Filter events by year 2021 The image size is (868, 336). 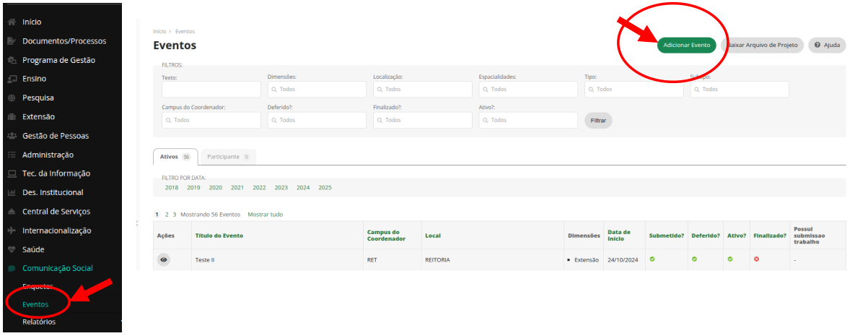(237, 188)
